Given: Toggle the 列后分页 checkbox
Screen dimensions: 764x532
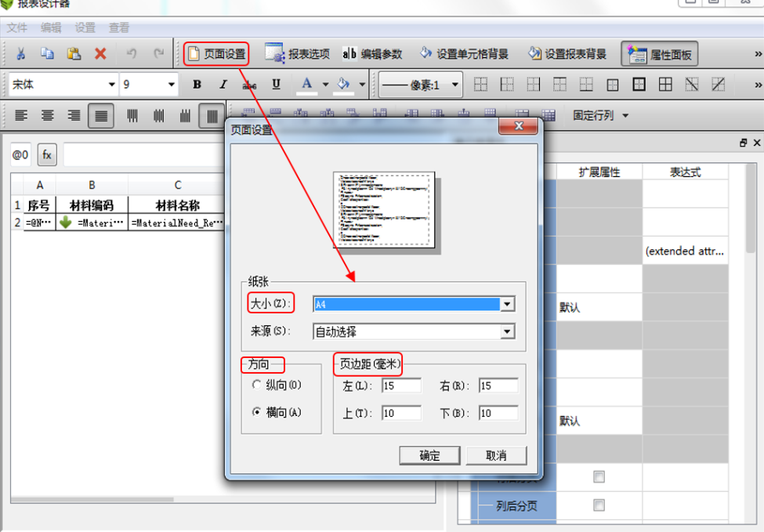Looking at the screenshot, I should point(599,505).
